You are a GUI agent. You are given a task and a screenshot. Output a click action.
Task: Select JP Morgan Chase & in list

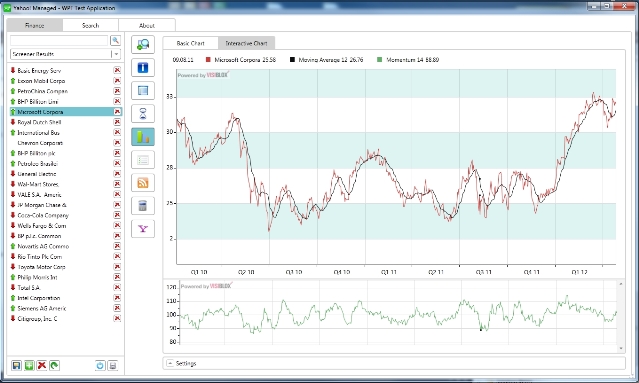click(x=66, y=205)
